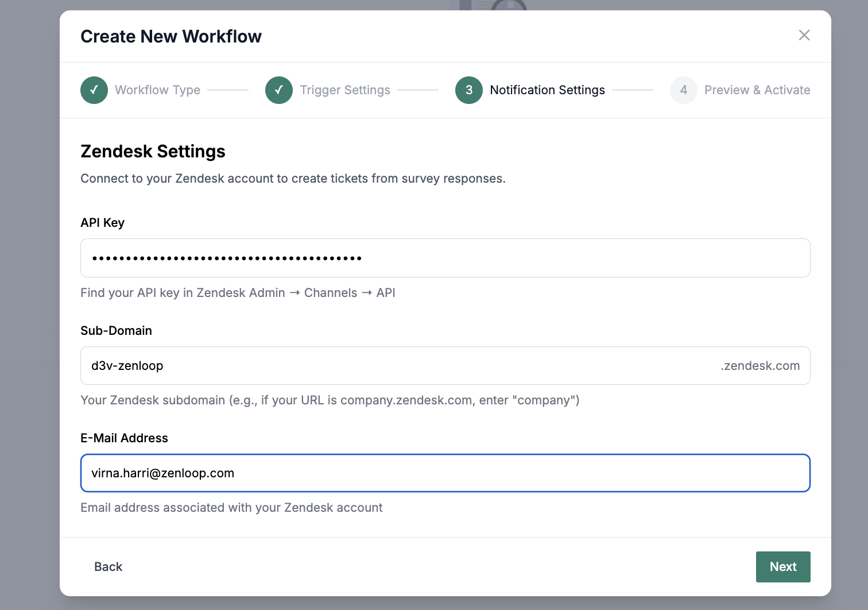Click the API key location hint text
868x610 pixels.
click(x=238, y=293)
